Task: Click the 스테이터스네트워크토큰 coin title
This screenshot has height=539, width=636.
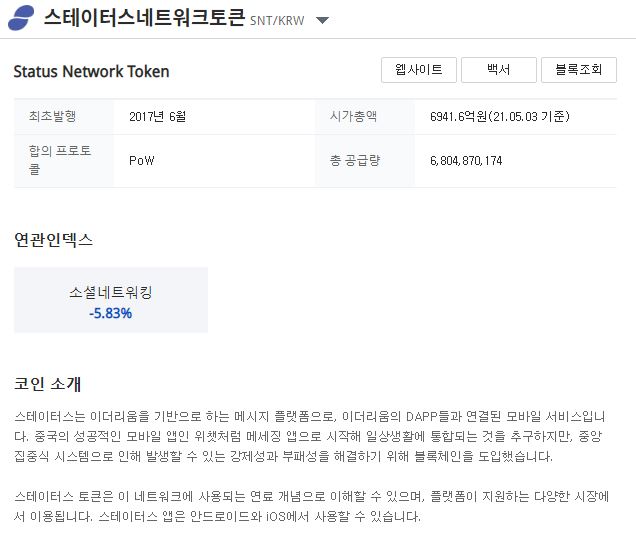Action: 144,17
